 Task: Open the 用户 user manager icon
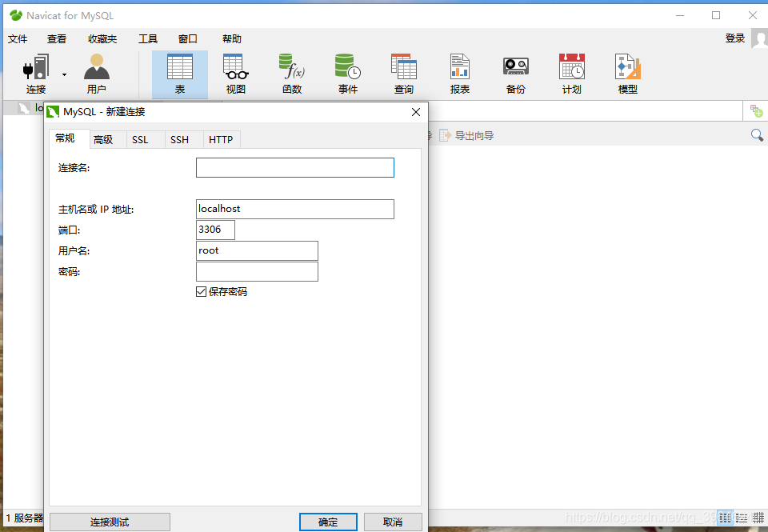[x=97, y=74]
